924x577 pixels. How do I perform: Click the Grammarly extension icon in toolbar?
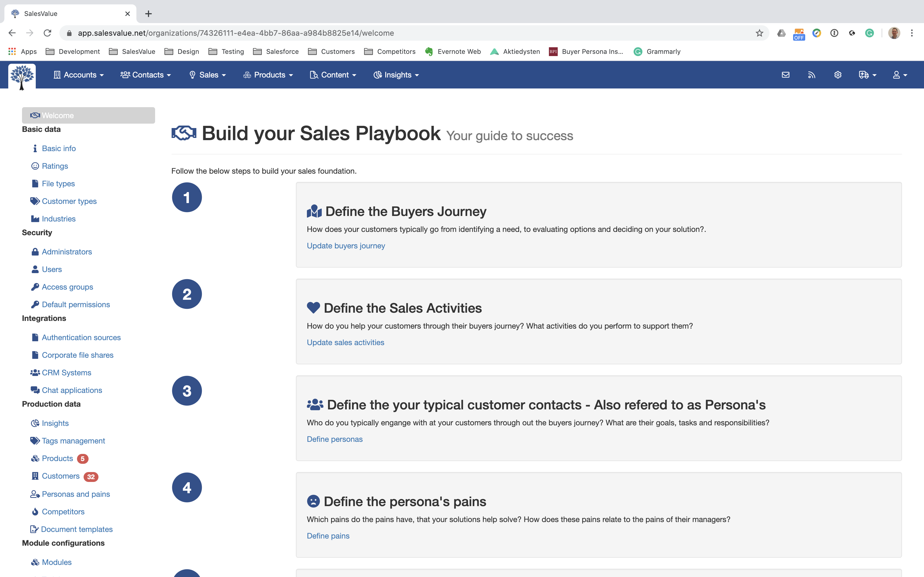tap(869, 33)
